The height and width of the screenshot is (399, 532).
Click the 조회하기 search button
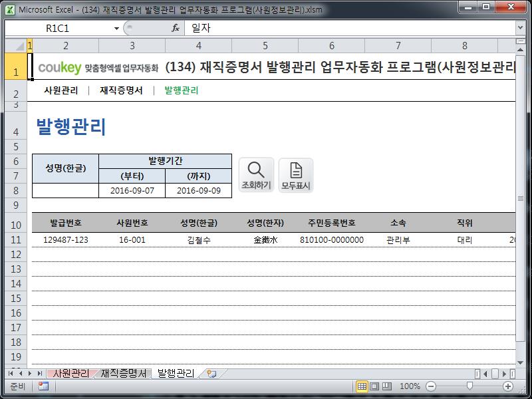(x=256, y=175)
